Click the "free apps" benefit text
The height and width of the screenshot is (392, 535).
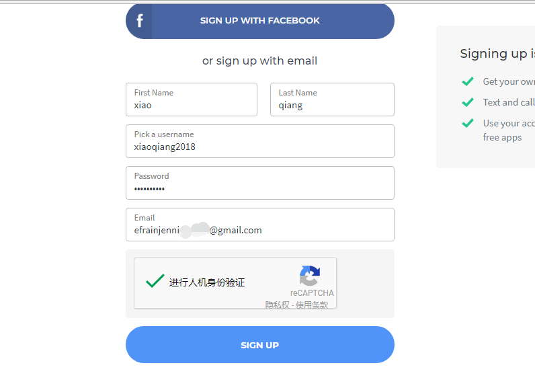(x=502, y=138)
